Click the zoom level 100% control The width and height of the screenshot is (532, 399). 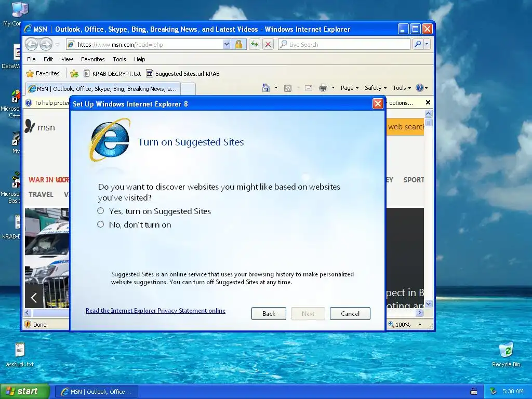pyautogui.click(x=400, y=325)
